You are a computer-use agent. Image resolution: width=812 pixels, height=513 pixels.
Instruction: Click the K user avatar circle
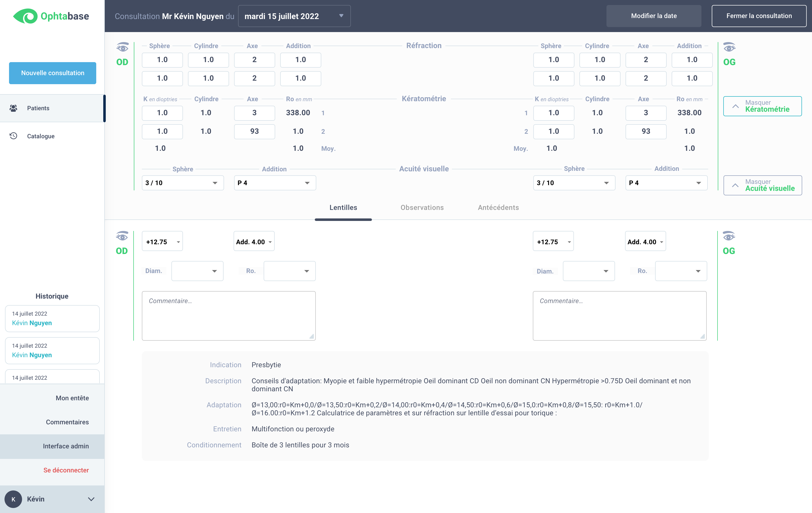coord(13,499)
